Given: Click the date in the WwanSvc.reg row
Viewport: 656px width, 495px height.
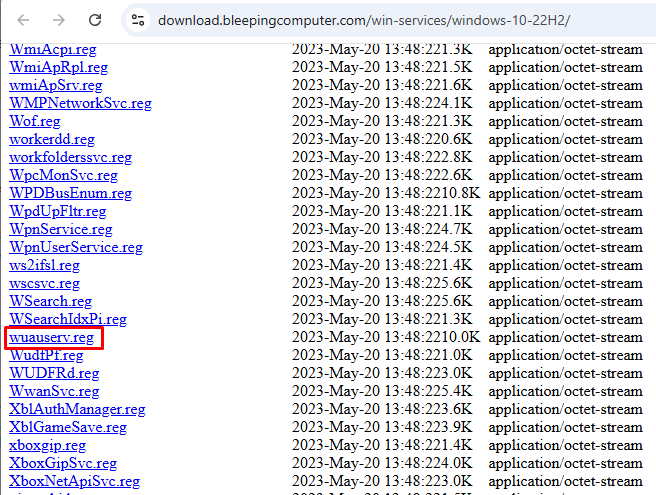Looking at the screenshot, I should point(336,391).
